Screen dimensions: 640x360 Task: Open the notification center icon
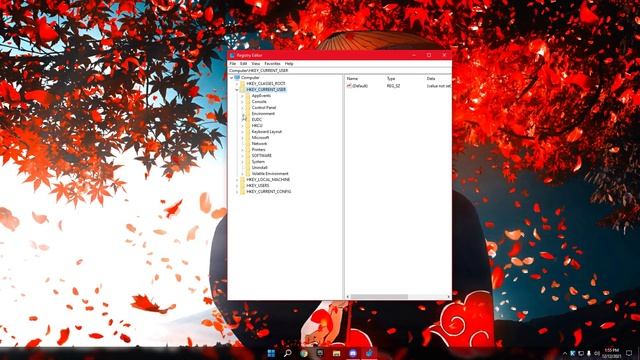tap(629, 353)
